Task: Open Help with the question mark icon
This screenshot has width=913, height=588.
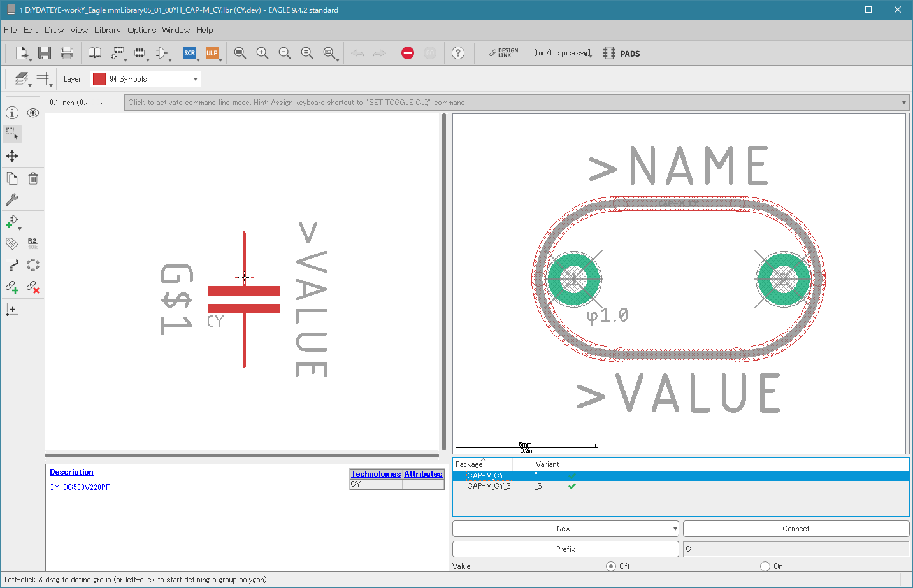Action: coord(458,53)
